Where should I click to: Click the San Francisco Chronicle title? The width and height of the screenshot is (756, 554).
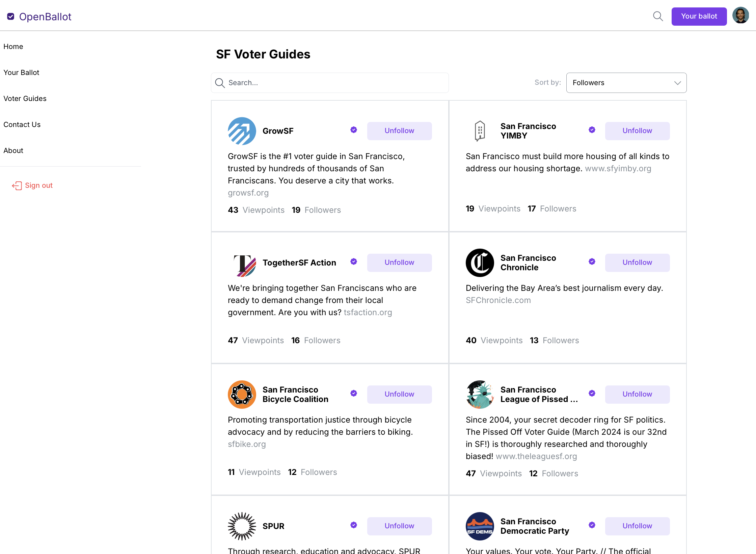[528, 263]
